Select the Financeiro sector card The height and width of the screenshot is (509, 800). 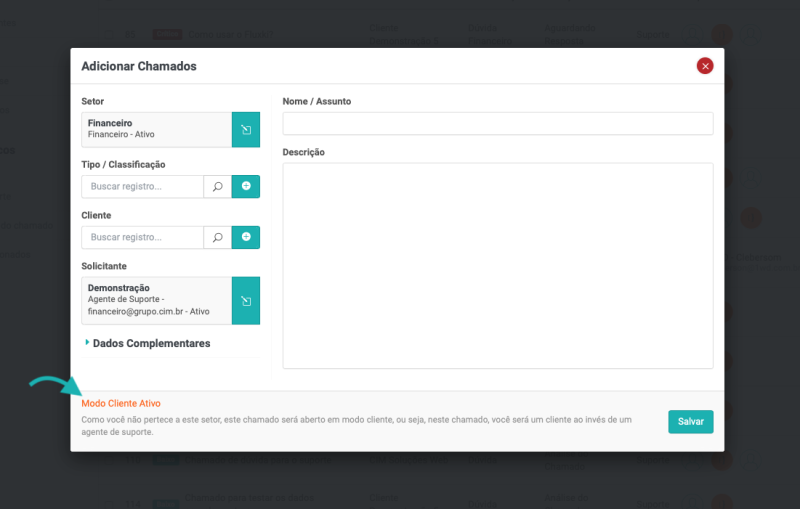[156, 130]
